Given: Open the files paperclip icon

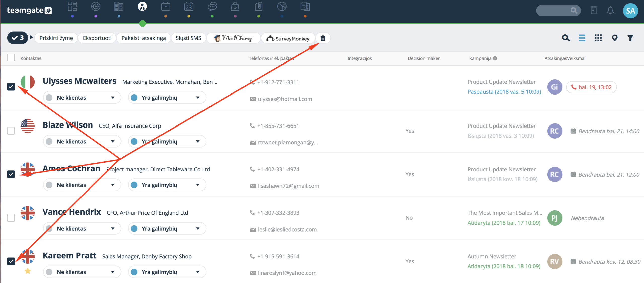Looking at the screenshot, I should (x=259, y=7).
